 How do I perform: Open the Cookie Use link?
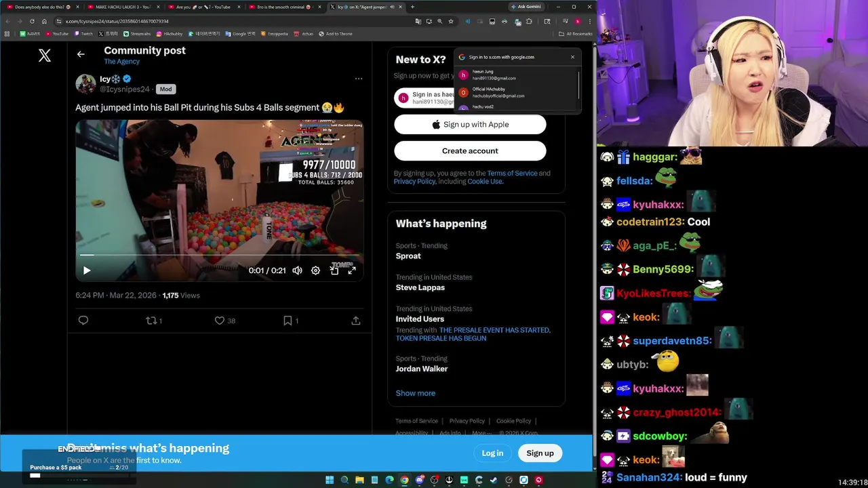pos(484,182)
